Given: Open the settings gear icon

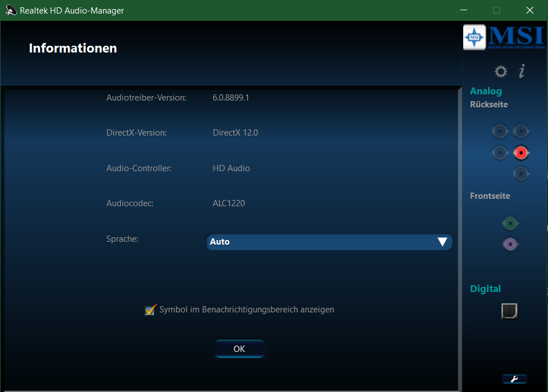Looking at the screenshot, I should (500, 71).
